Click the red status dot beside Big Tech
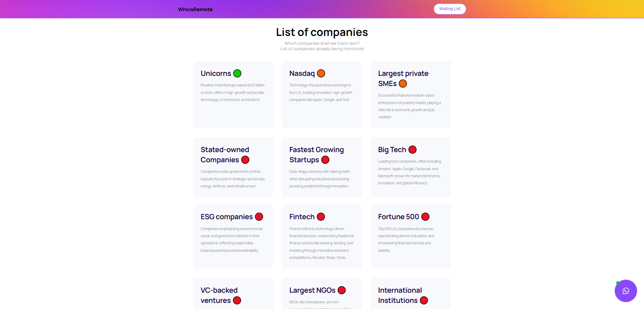This screenshot has height=309, width=644. tap(412, 150)
